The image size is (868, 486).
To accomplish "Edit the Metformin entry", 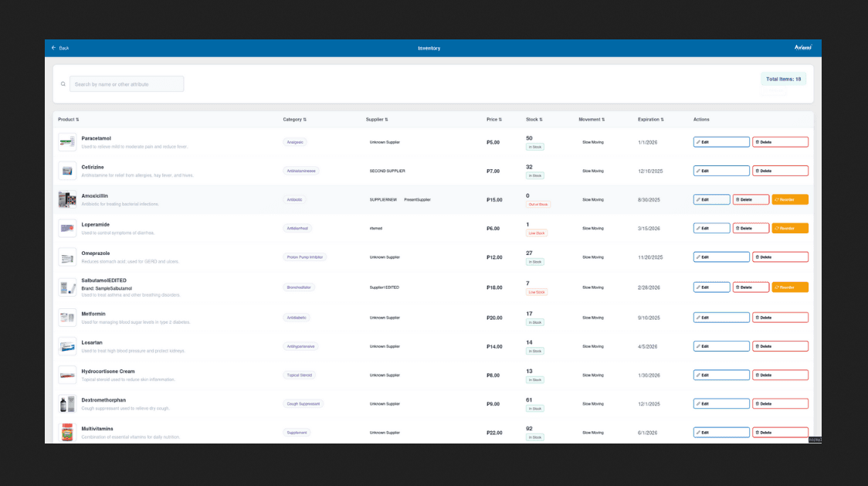I will pyautogui.click(x=721, y=318).
